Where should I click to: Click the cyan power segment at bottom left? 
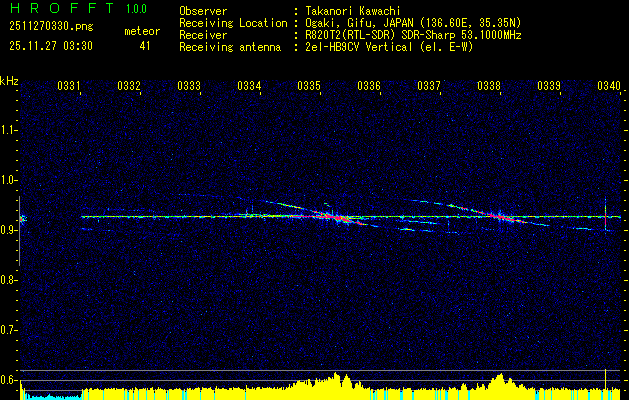[51, 396]
